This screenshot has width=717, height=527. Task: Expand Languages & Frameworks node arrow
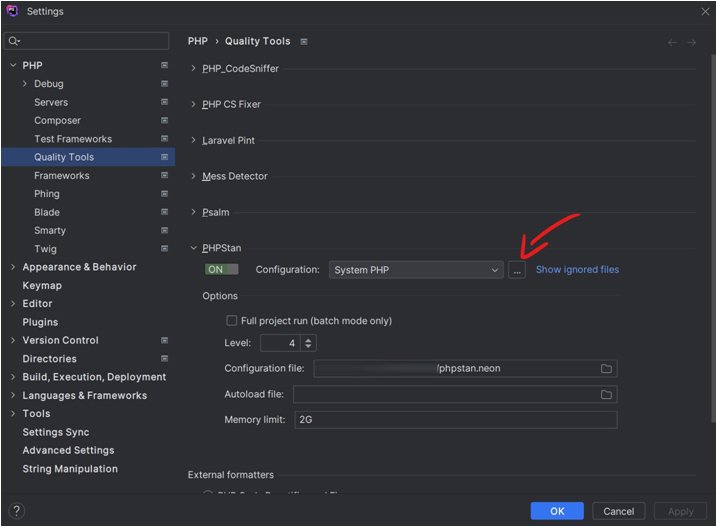pyautogui.click(x=13, y=395)
